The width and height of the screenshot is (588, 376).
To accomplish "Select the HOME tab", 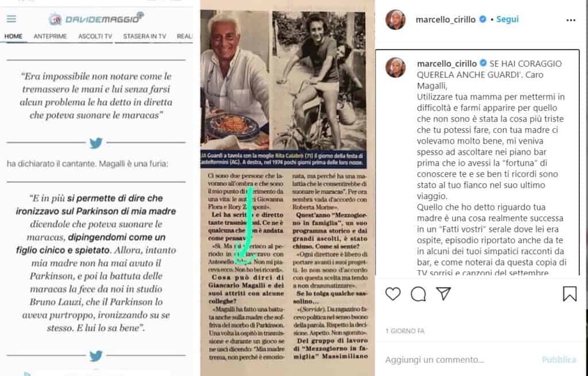I will 14,36.
